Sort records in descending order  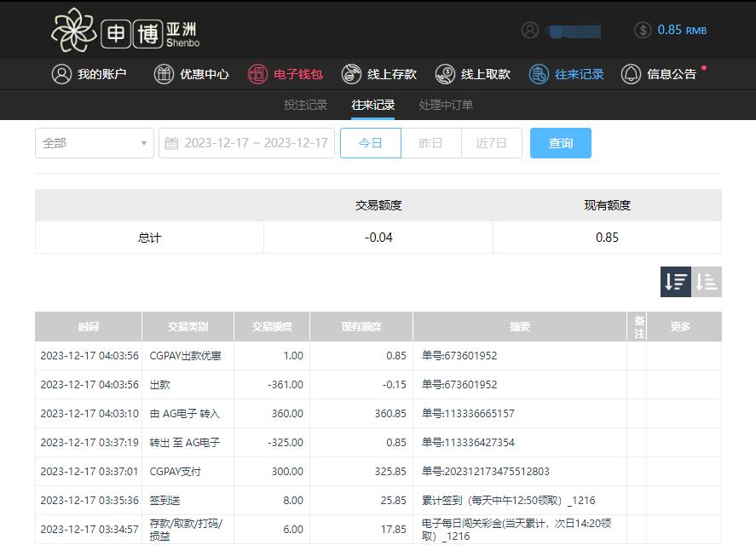point(676,282)
